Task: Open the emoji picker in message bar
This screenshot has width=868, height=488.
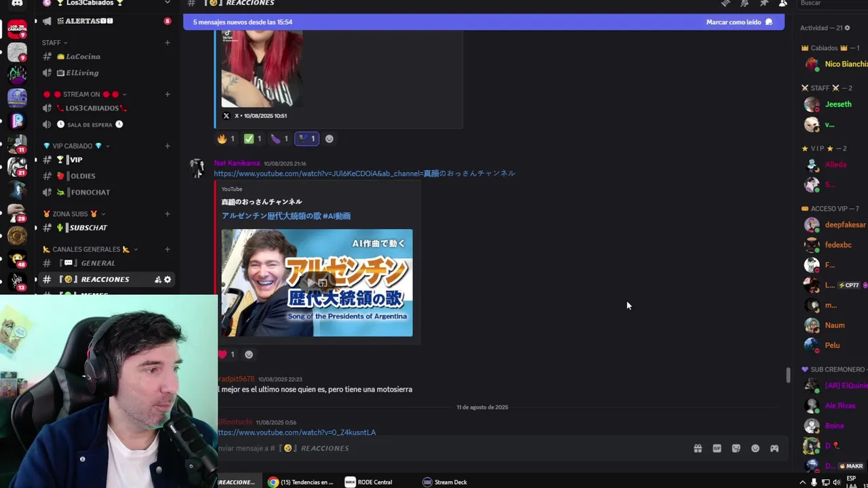Action: (755, 448)
